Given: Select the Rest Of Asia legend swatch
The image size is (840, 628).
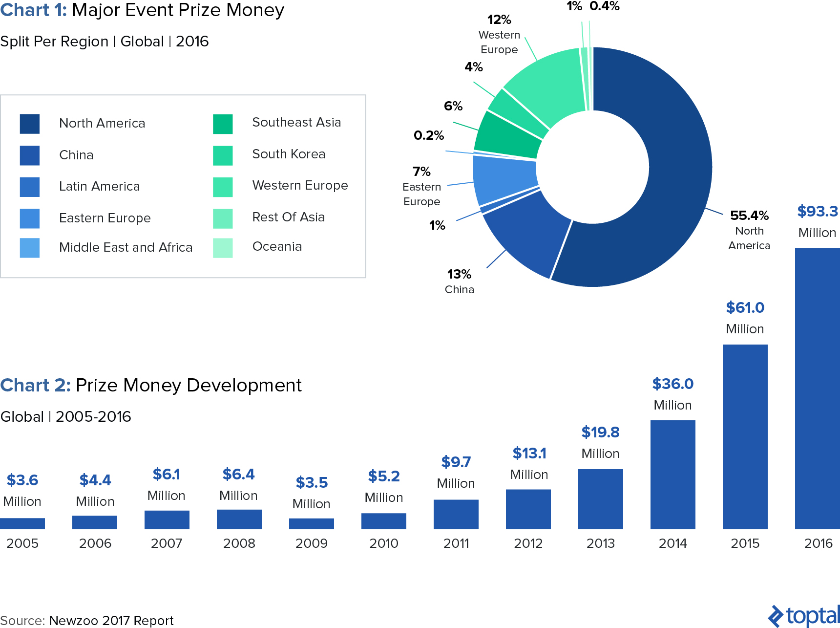Looking at the screenshot, I should point(223,218).
